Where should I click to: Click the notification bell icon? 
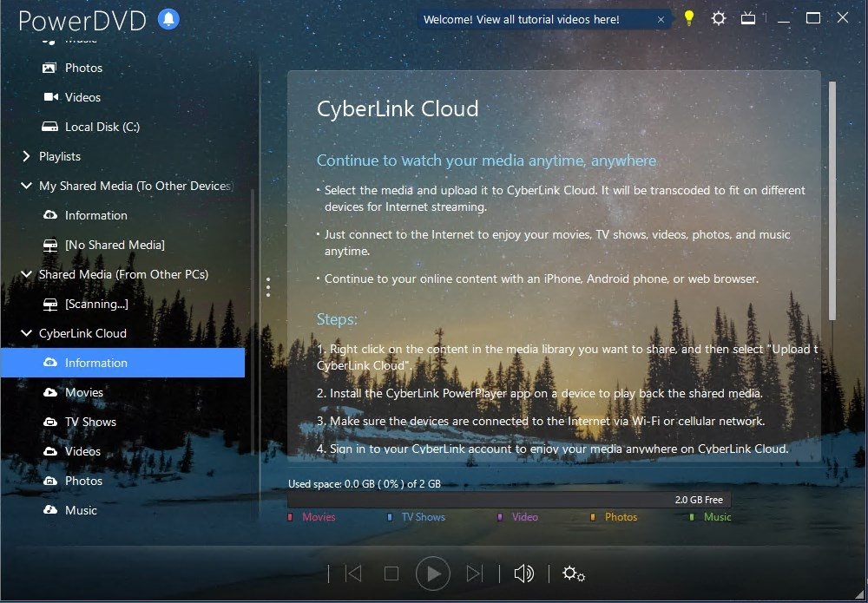point(169,19)
